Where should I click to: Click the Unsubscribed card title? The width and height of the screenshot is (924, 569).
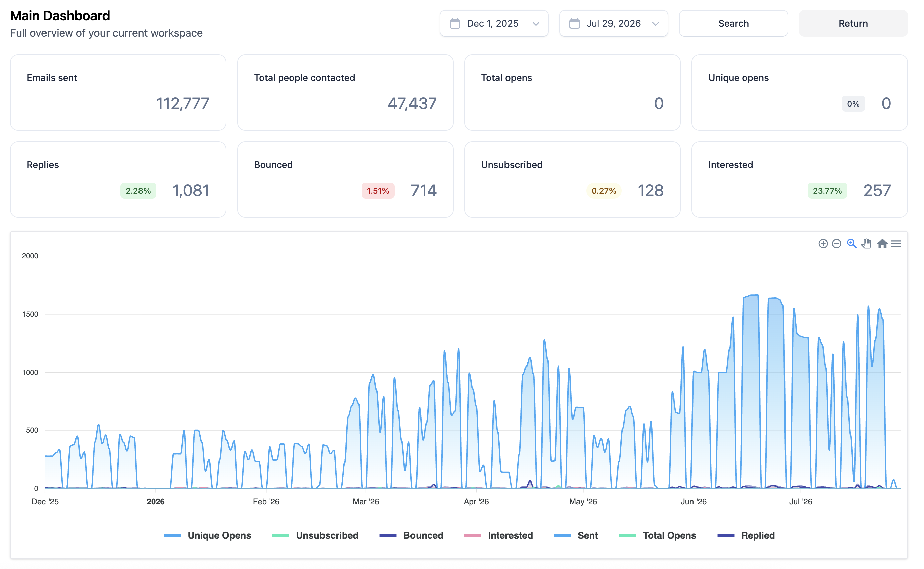(x=512, y=165)
